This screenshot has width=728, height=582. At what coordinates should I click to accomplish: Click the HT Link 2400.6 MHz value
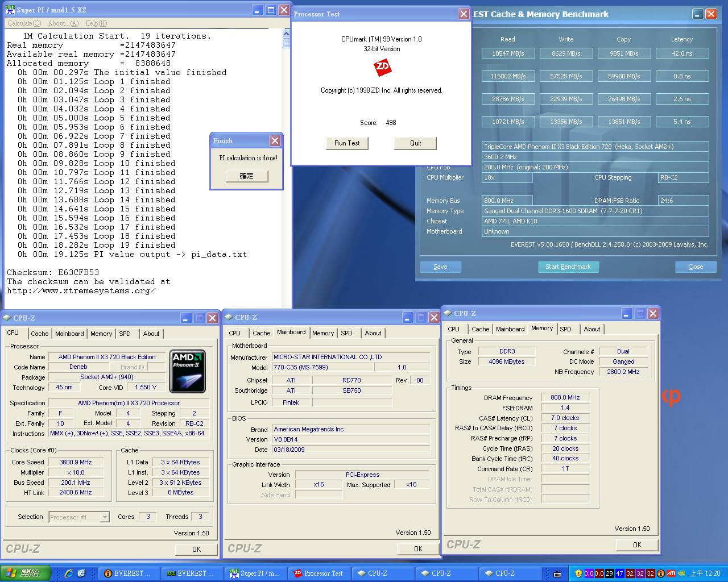(x=76, y=492)
